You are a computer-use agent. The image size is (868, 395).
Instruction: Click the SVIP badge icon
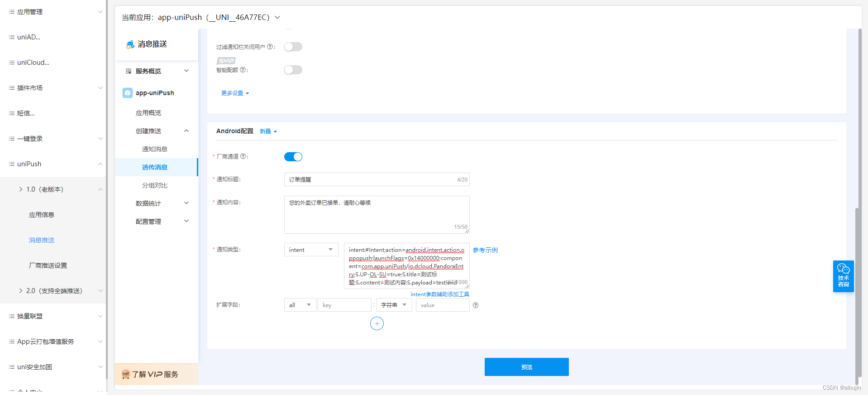click(226, 61)
